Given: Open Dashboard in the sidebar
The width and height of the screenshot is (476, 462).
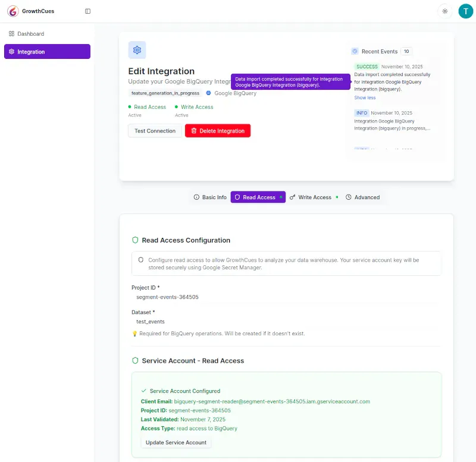Looking at the screenshot, I should click(47, 34).
